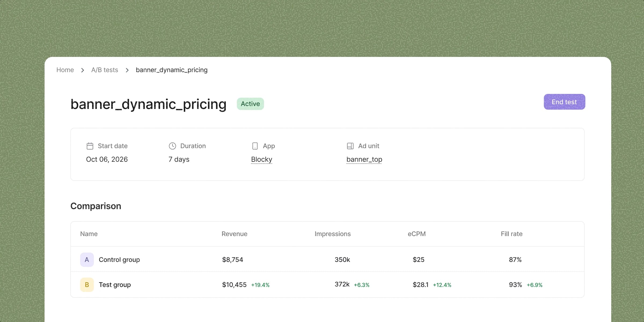Viewport: 644px width, 322px height.
Task: Click the B badge for Test group
Action: coord(87,285)
